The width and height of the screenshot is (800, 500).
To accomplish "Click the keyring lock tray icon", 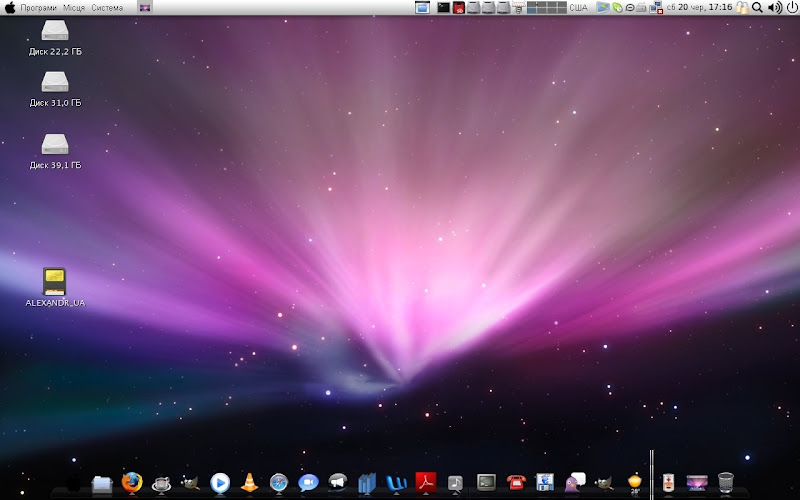I will (742, 7).
